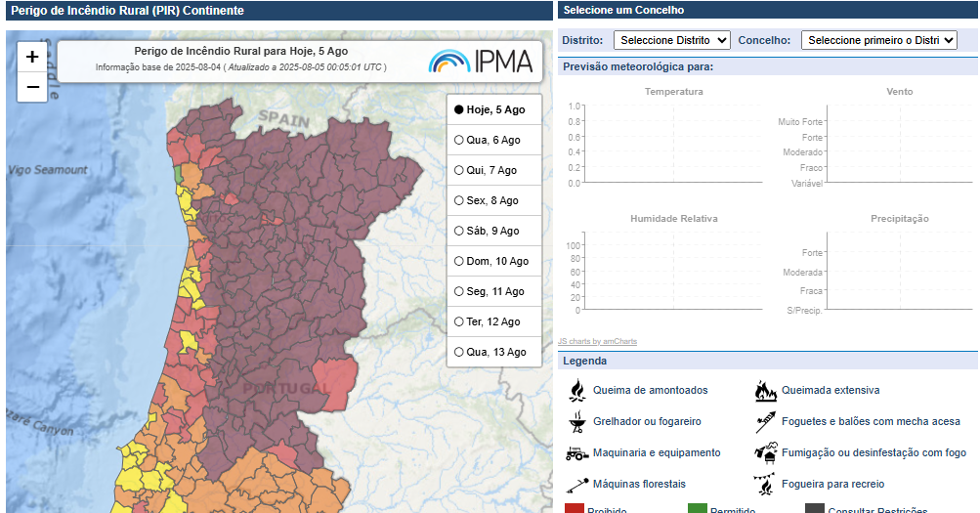Click the Fumigação ou desinfestação icon
The image size is (980, 513).
point(765,453)
